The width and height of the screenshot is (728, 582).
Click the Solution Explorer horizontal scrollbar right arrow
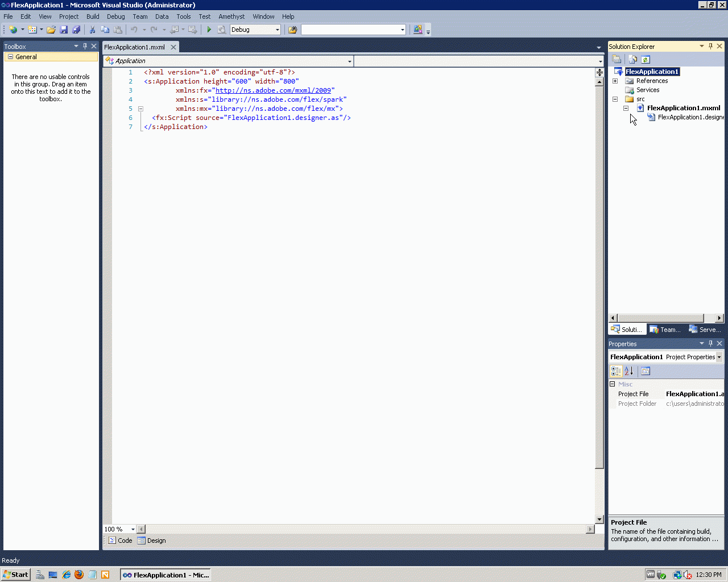tap(719, 318)
